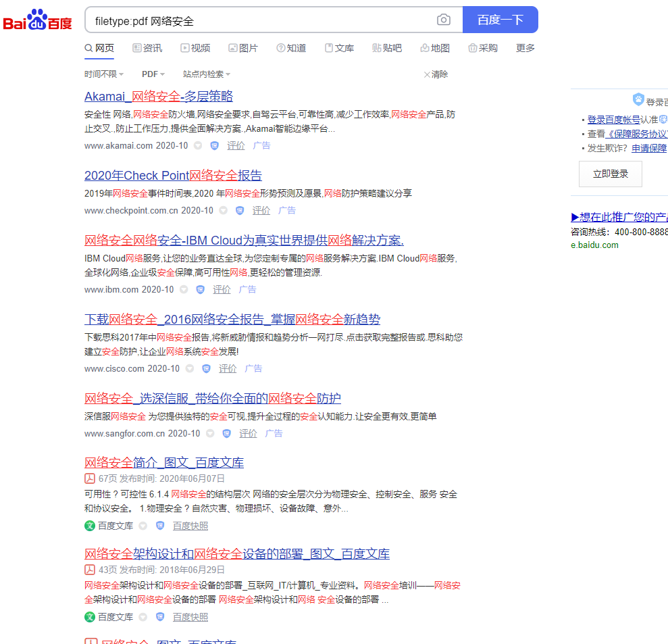Open 网络安全_选深信服 result link

[x=213, y=399]
